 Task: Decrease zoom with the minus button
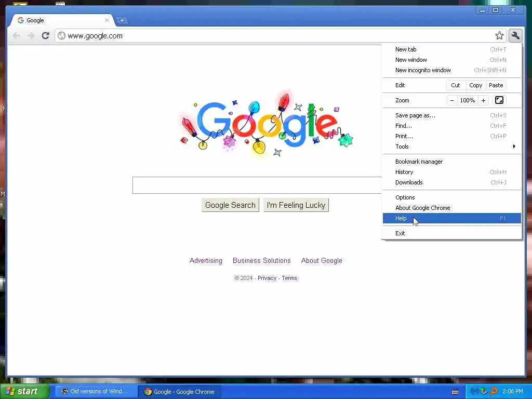click(x=452, y=100)
